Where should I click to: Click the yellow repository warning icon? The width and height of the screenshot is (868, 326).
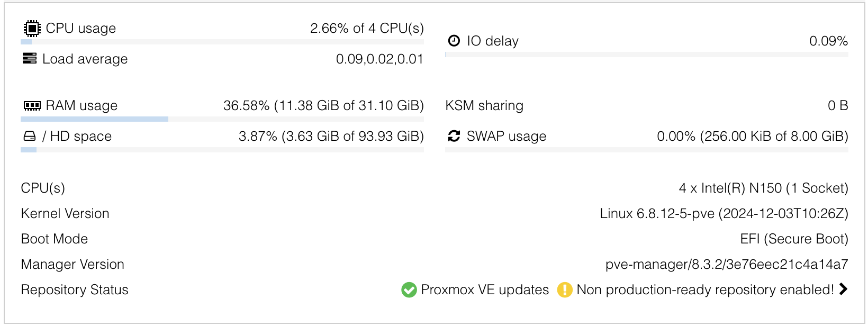tap(565, 290)
